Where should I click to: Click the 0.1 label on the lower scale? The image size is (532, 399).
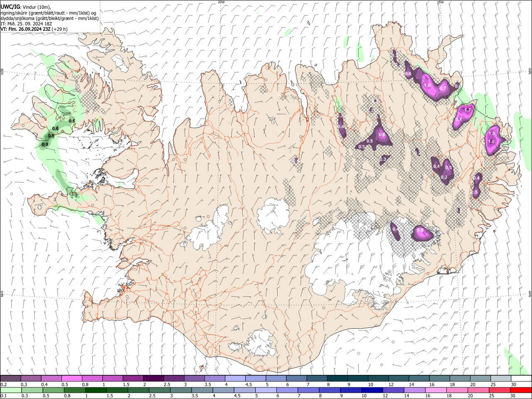[x=4, y=396]
